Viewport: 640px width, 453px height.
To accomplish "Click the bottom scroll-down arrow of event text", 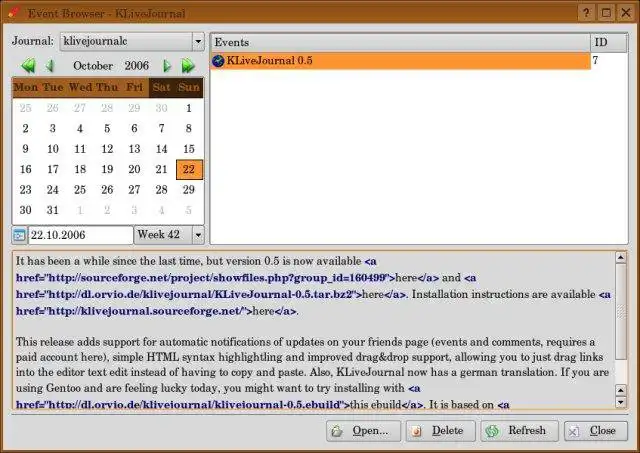I will coord(620,403).
